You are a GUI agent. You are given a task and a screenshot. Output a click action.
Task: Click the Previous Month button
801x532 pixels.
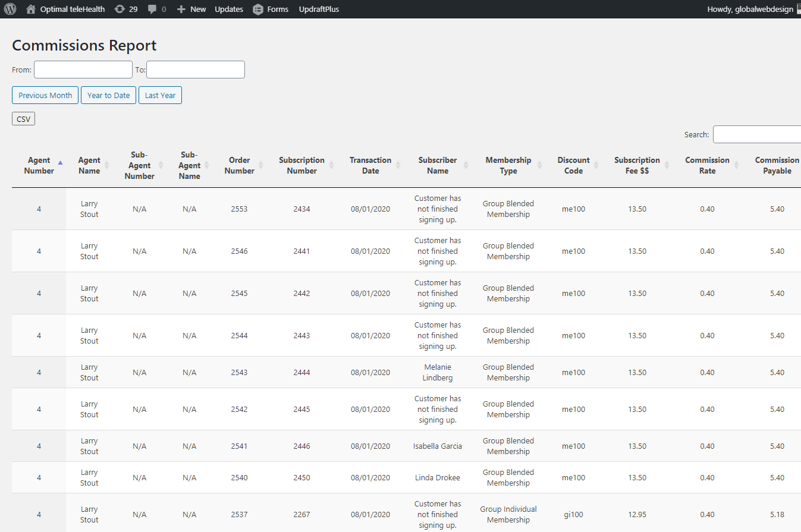[45, 95]
